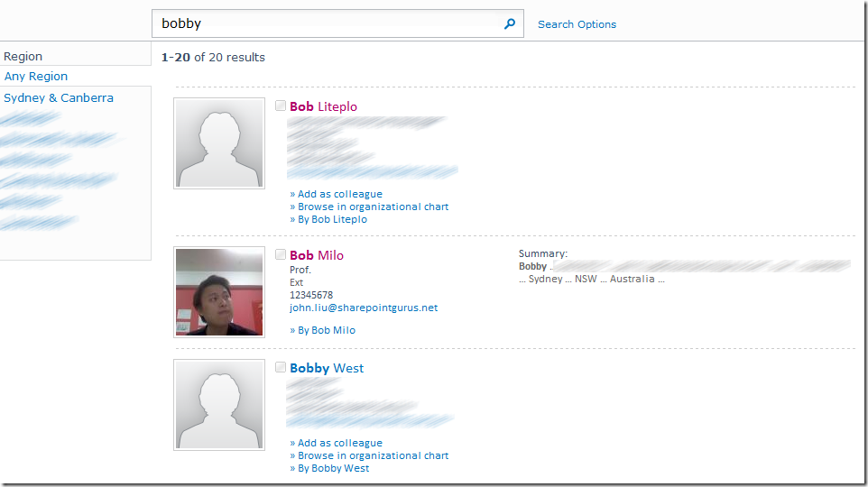The image size is (868, 487).
Task: Click Bobby West's placeholder avatar picture
Action: pyautogui.click(x=219, y=405)
